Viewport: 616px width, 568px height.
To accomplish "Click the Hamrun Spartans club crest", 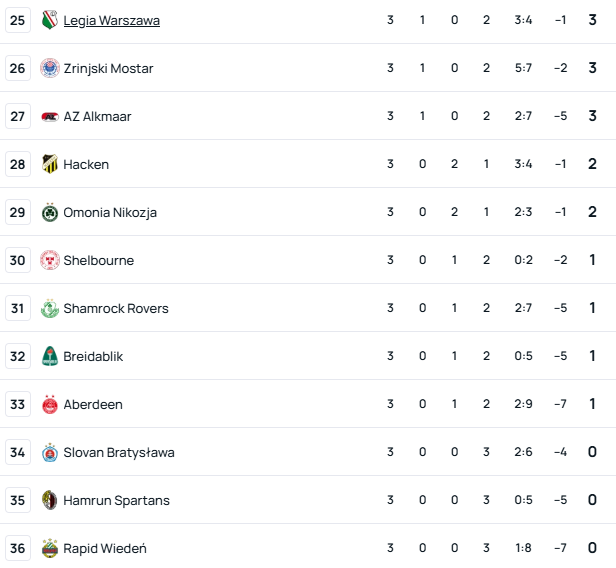I will tap(50, 500).
